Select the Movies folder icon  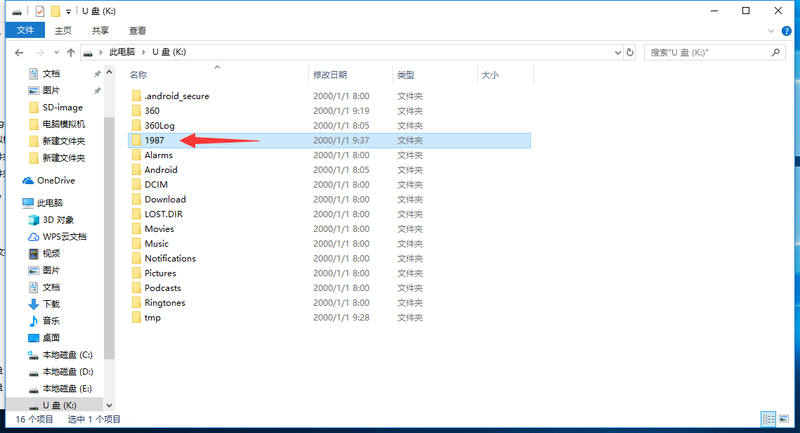[136, 229]
